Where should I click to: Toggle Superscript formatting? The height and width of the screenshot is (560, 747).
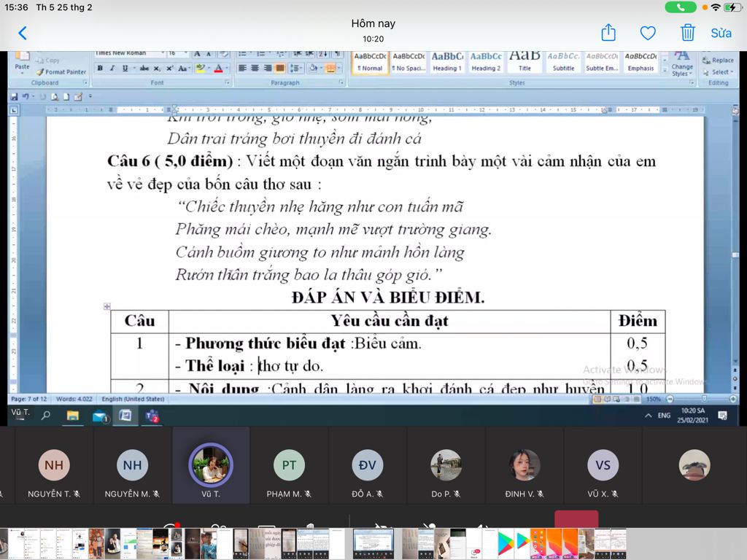click(169, 68)
